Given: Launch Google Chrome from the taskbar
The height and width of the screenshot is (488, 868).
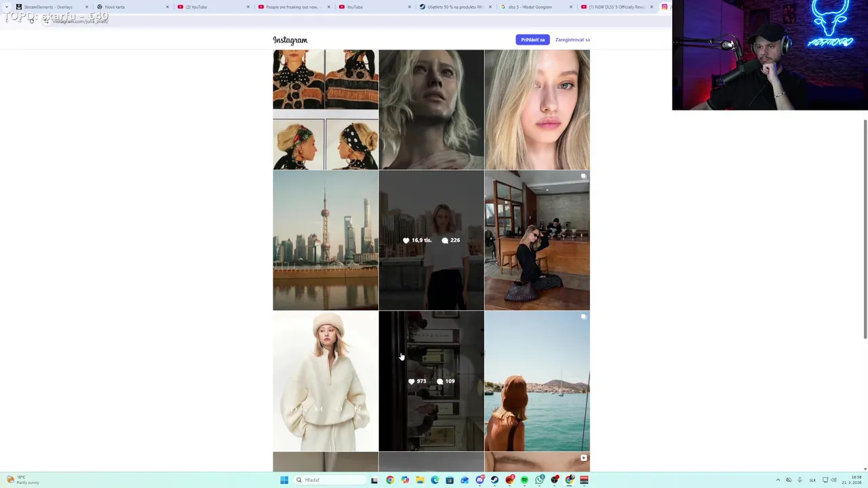Looking at the screenshot, I should [390, 480].
